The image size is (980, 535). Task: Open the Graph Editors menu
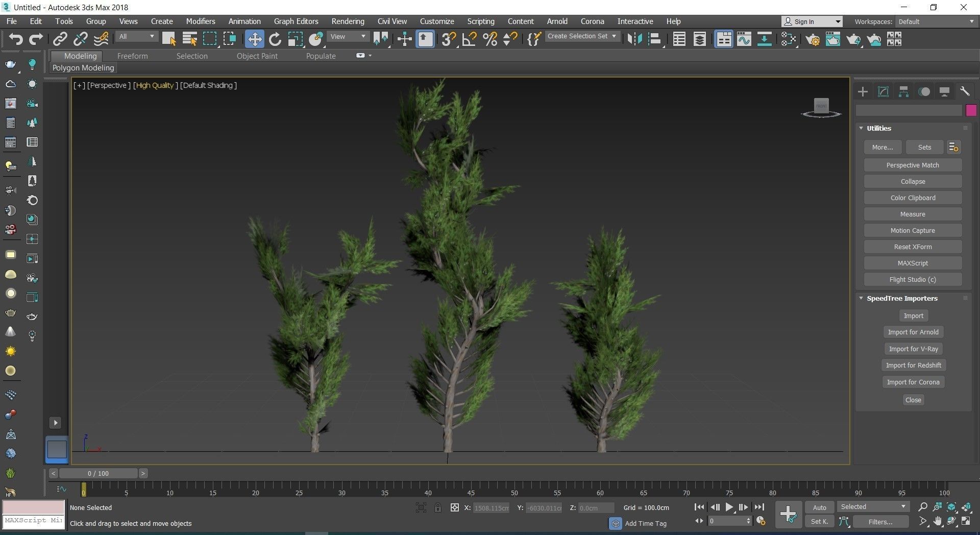pos(296,21)
